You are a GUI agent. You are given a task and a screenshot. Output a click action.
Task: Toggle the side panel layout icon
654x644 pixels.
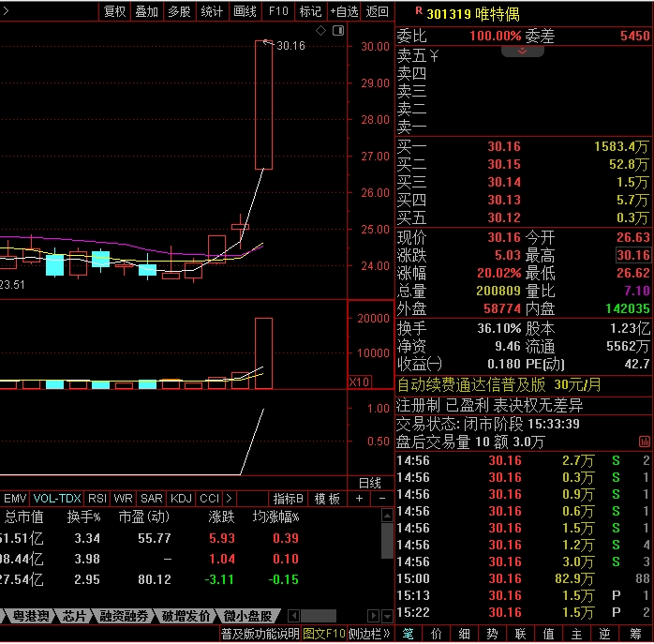(x=338, y=31)
